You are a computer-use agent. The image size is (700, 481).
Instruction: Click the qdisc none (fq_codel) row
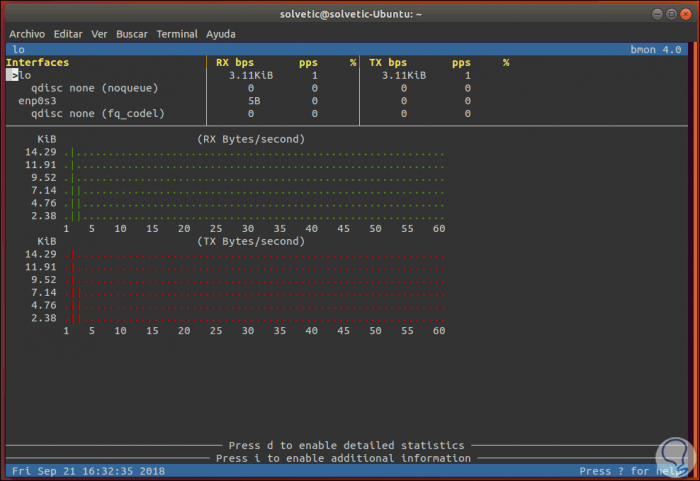pos(98,113)
